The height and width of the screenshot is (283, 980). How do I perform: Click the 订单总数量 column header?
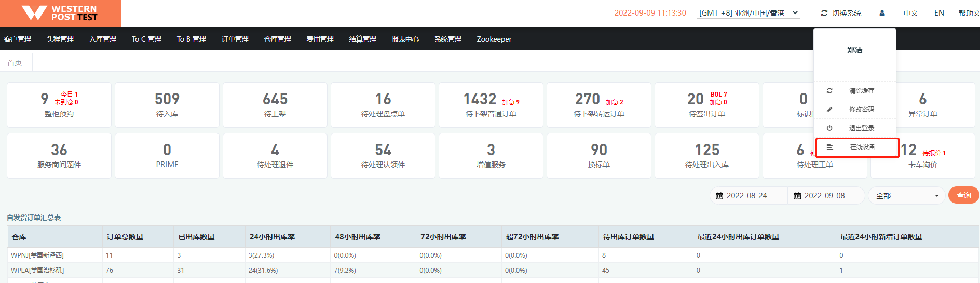pyautogui.click(x=138, y=237)
